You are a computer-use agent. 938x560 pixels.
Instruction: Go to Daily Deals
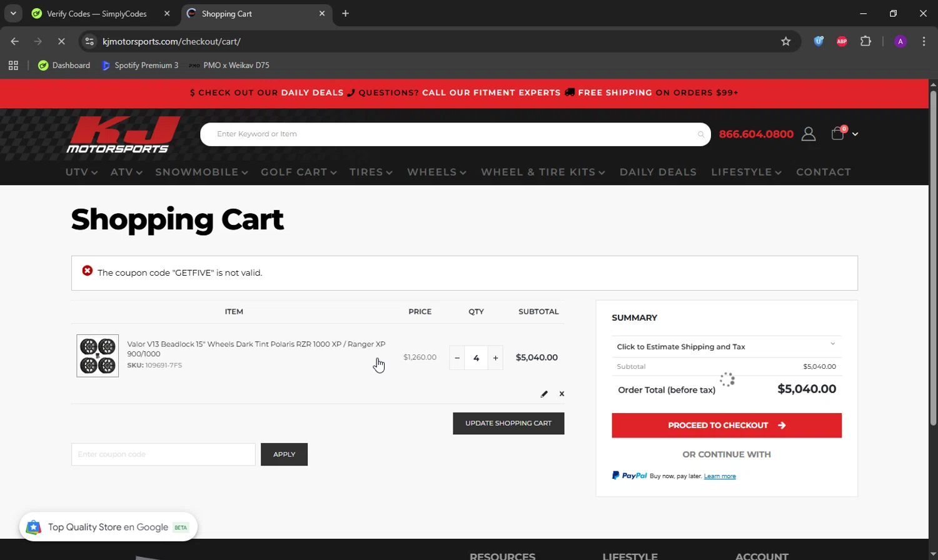click(658, 172)
